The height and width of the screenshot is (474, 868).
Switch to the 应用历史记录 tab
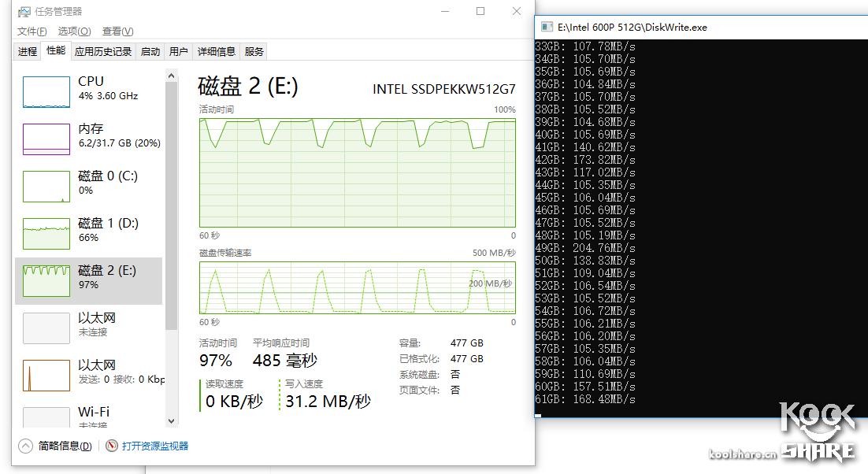coord(102,51)
